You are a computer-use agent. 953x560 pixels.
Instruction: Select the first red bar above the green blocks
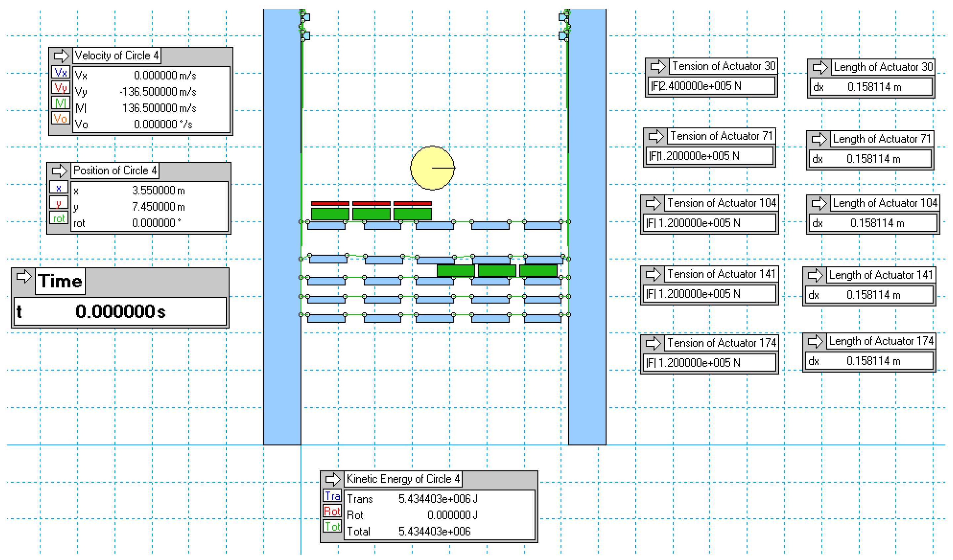tap(330, 204)
